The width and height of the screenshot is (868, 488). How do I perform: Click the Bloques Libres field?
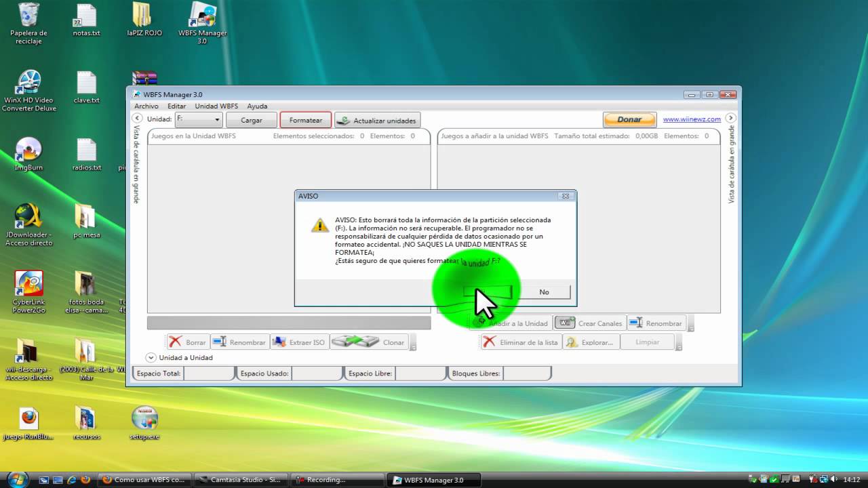pos(527,373)
